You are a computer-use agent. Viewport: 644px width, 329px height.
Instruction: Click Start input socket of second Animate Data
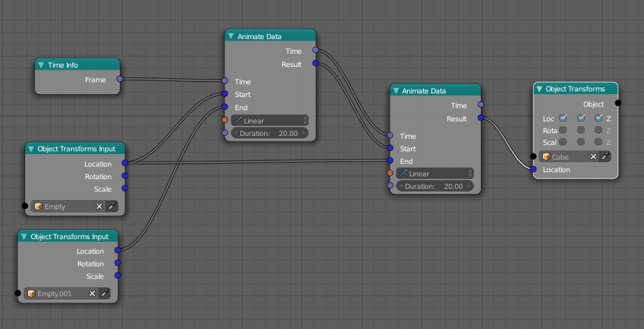[390, 148]
